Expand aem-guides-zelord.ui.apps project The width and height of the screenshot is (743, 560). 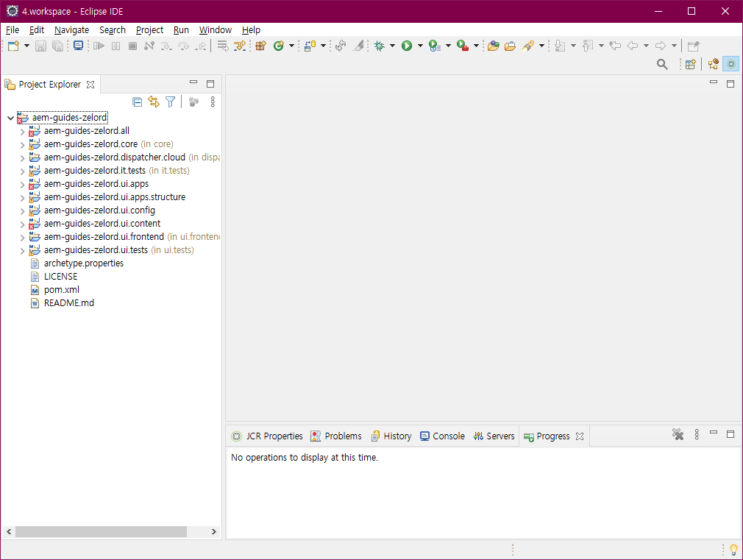click(22, 185)
